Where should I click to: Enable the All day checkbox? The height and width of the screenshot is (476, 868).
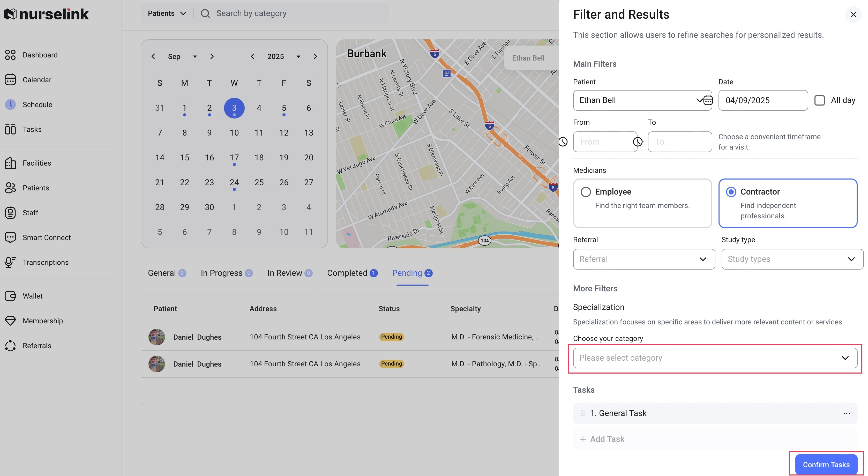819,100
